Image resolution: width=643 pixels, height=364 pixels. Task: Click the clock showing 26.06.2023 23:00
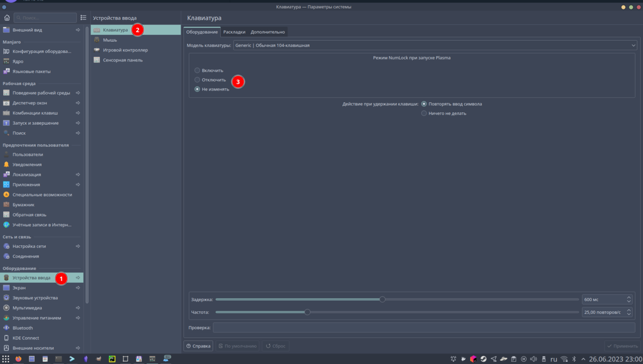pyautogui.click(x=615, y=359)
